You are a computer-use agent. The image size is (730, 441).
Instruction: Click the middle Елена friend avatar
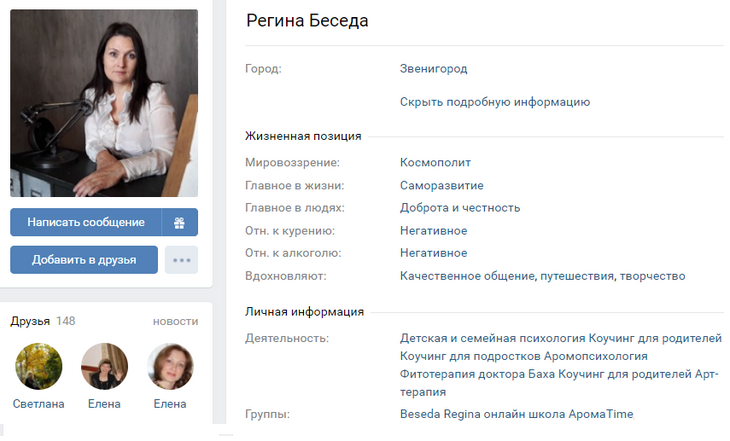tap(104, 366)
